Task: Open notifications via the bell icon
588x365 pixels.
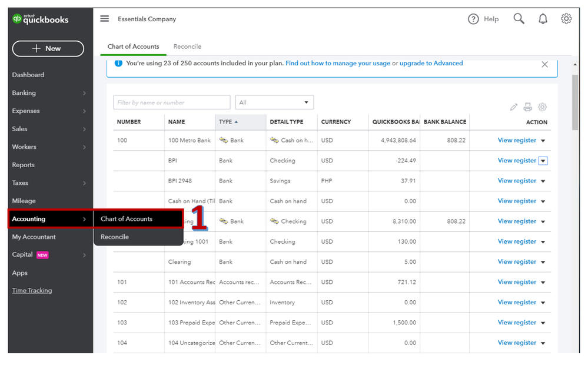Action: point(543,19)
